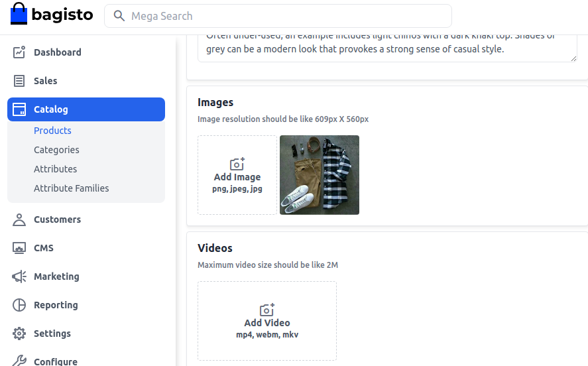The image size is (588, 366).
Task: Click the camera icon in Add Video
Action: 267,310
